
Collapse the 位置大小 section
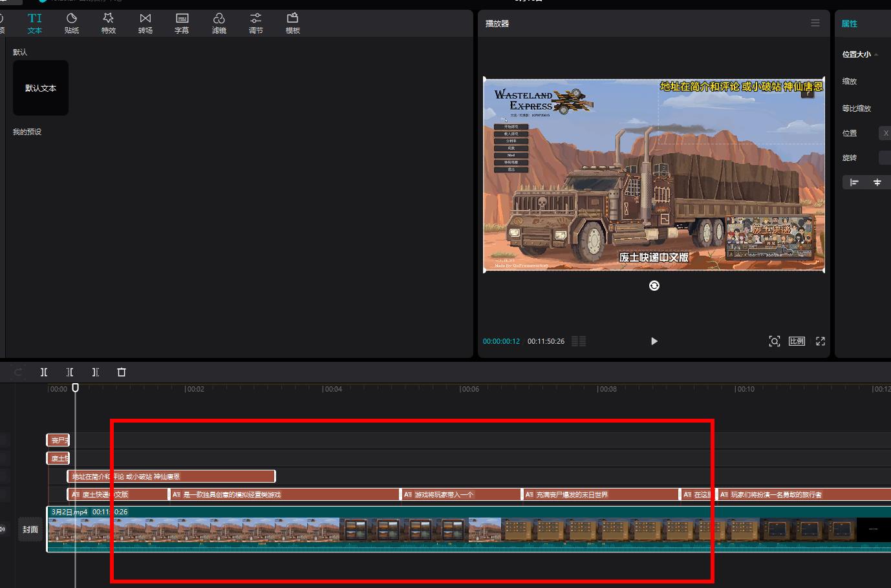(876, 55)
